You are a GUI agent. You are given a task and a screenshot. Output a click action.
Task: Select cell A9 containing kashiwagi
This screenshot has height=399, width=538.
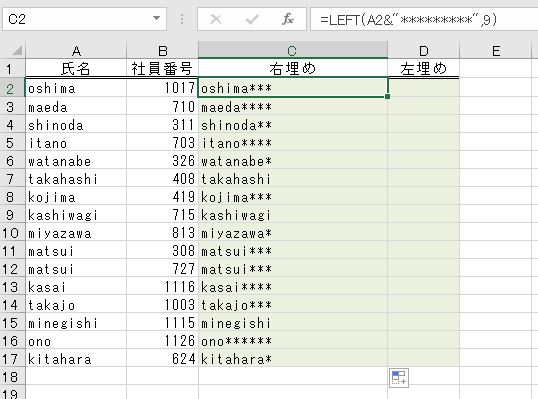point(76,215)
